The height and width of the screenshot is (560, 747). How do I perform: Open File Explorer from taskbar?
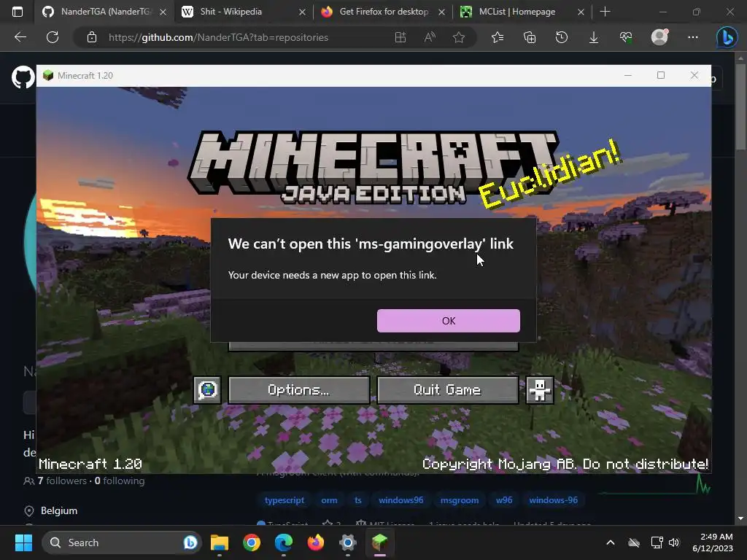(219, 542)
